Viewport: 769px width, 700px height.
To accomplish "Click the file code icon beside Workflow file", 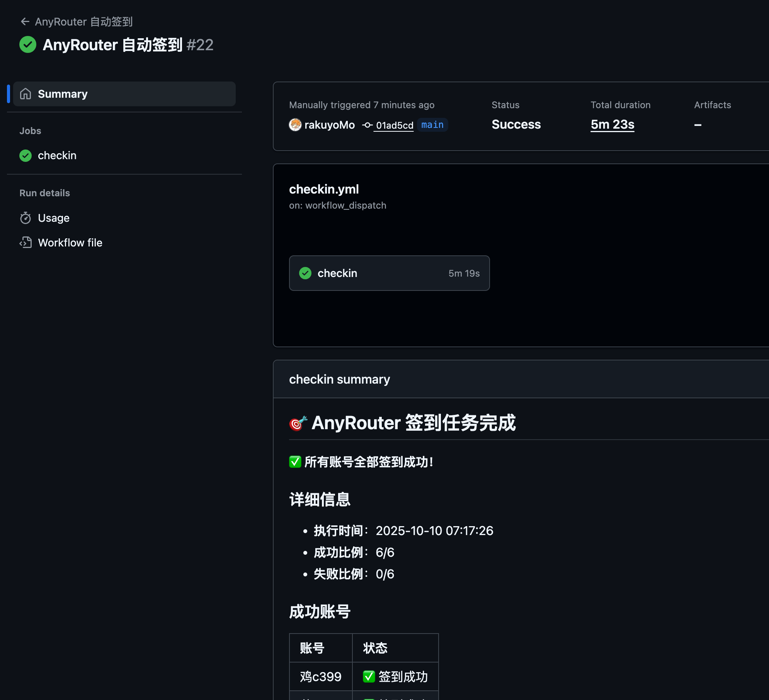I will pyautogui.click(x=26, y=243).
